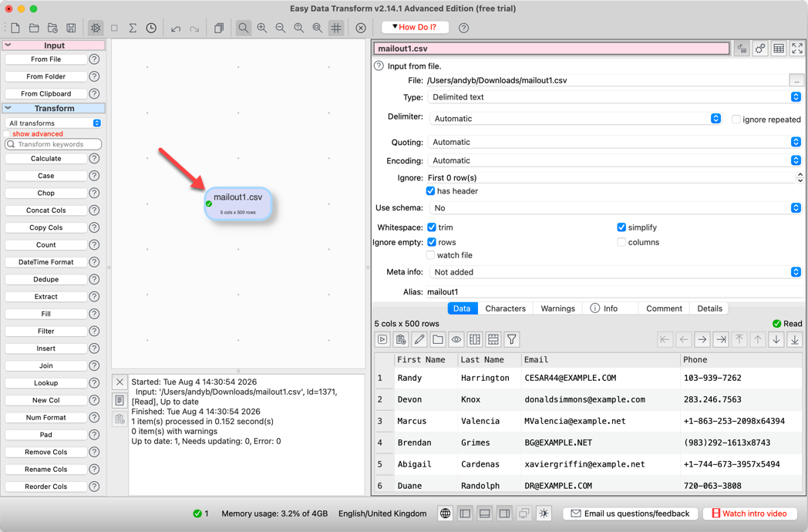Zoom out with the minus magnifier icon
The width and height of the screenshot is (808, 532).
coord(281,28)
